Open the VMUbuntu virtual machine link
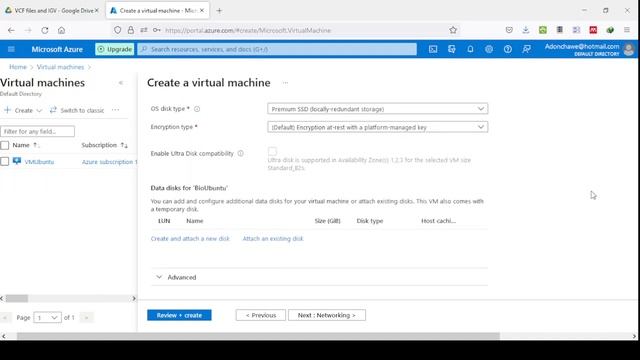Viewport: 640px width, 360px height. 39,162
